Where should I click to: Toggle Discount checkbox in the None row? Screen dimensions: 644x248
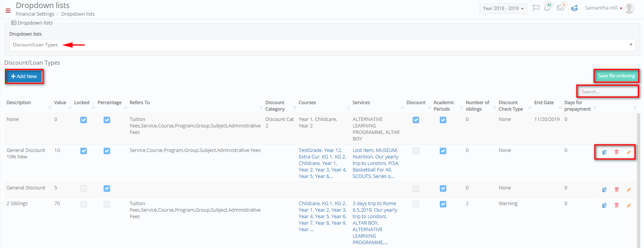click(416, 120)
